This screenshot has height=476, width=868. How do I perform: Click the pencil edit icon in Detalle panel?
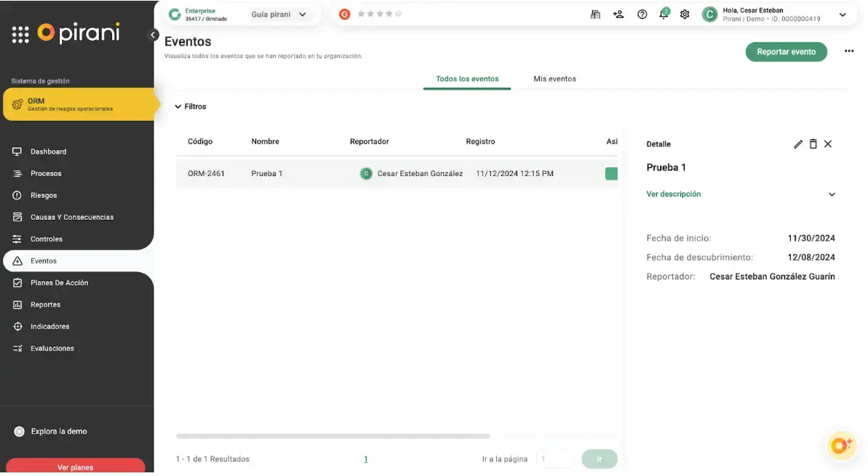(x=798, y=144)
